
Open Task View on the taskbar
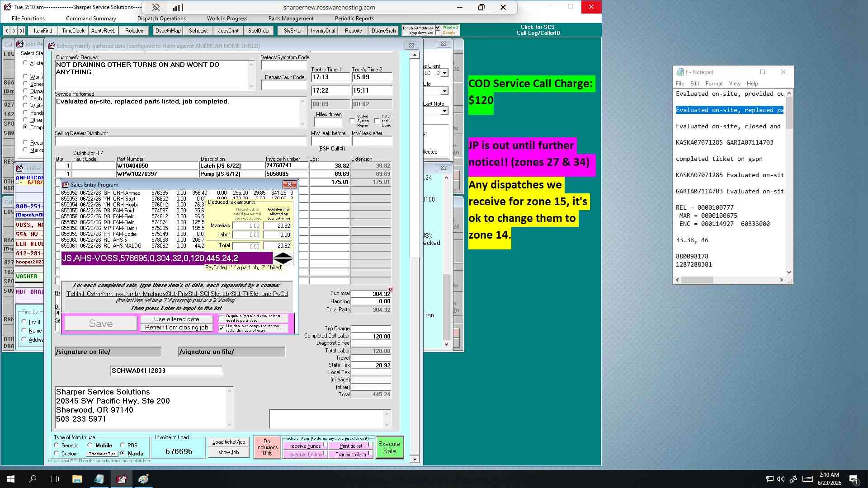tap(54, 479)
